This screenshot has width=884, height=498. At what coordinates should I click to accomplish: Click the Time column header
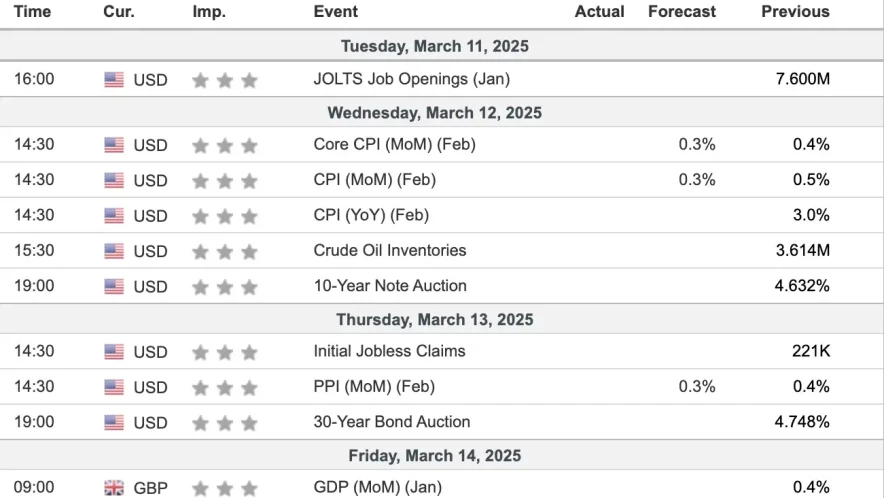click(x=32, y=12)
